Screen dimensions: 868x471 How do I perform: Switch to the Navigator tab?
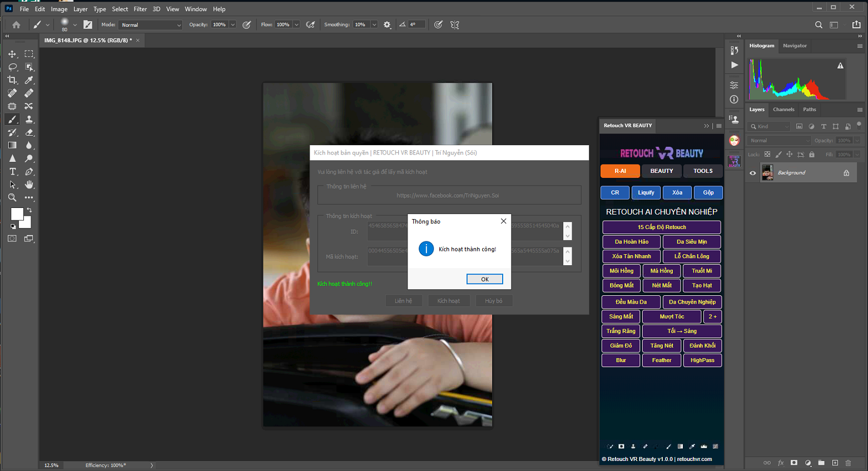tap(795, 46)
